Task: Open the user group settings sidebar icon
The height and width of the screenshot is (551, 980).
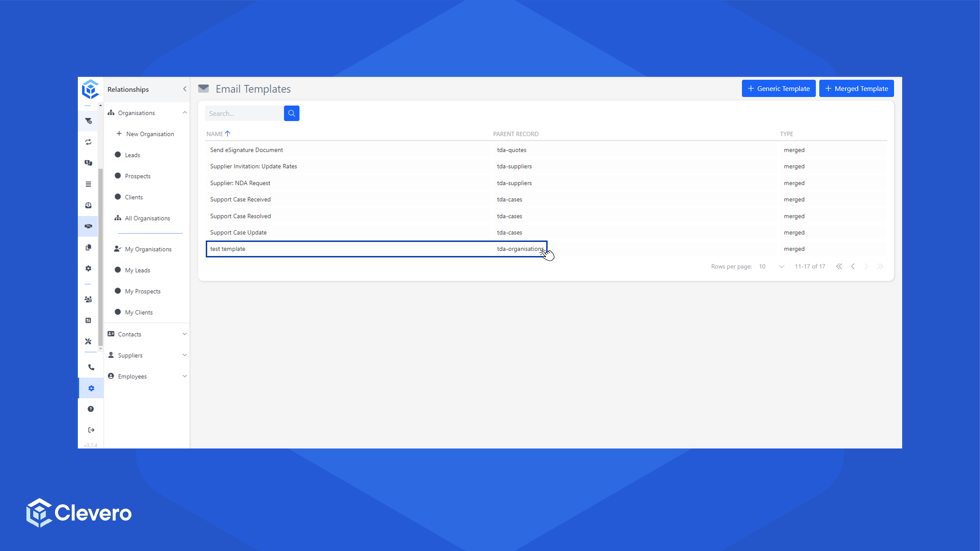Action: pyautogui.click(x=88, y=299)
